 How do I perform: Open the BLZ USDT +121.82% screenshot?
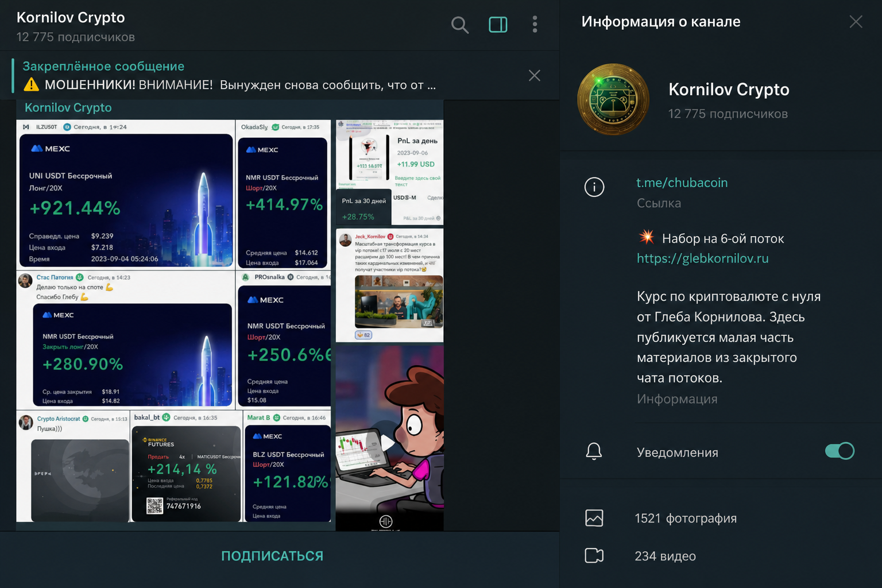[287, 466]
